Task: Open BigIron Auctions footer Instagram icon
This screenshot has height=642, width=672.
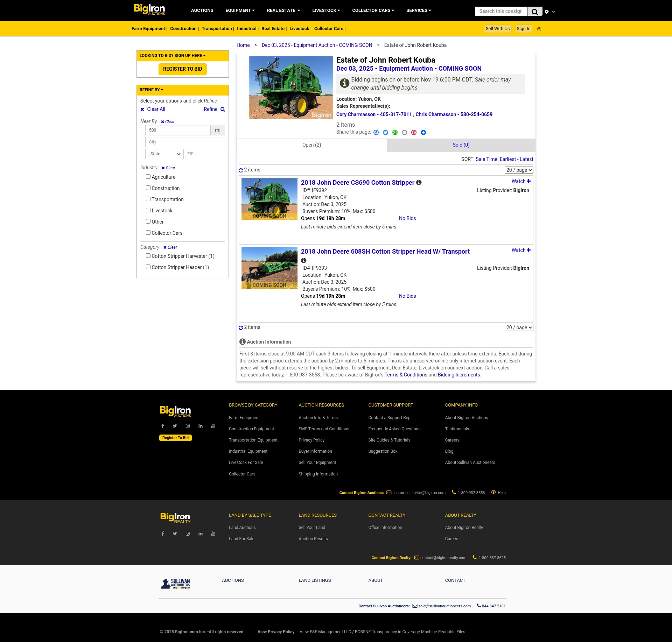Action: [188, 426]
